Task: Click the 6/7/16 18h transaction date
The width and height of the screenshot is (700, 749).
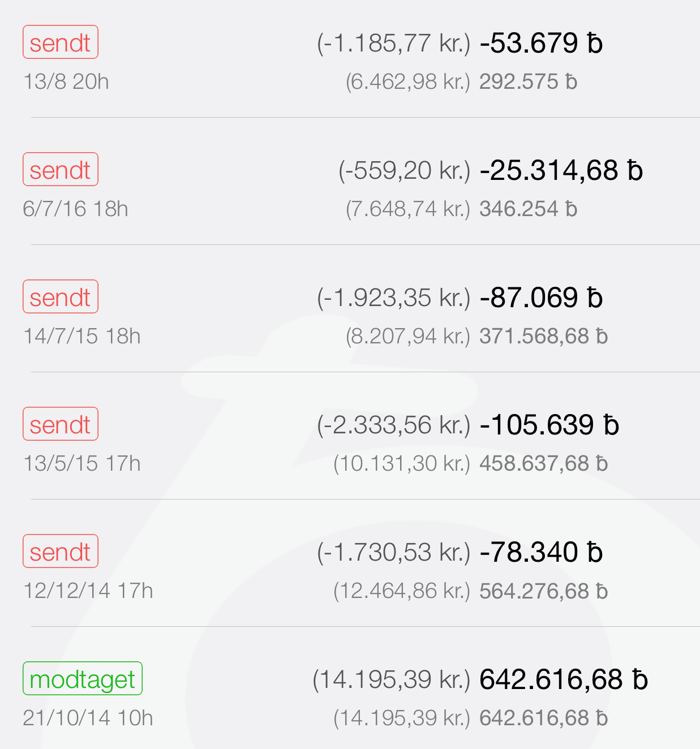Action: [75, 209]
